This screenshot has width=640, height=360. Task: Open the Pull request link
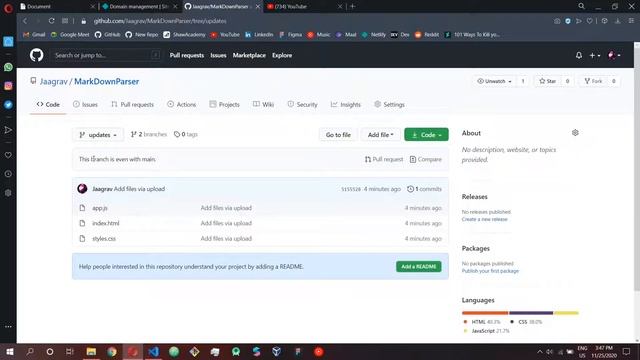coord(384,159)
